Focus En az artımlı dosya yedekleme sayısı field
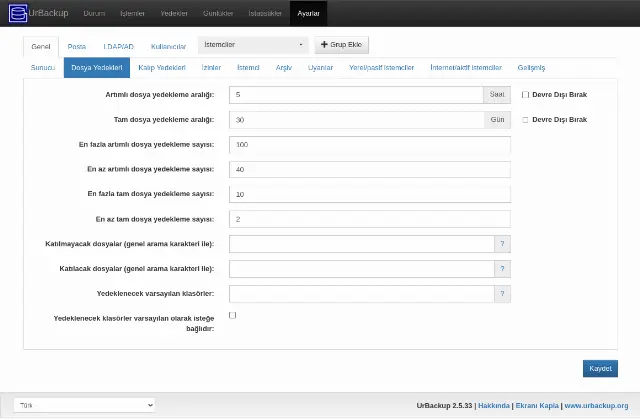The image size is (640, 420). (x=370, y=169)
